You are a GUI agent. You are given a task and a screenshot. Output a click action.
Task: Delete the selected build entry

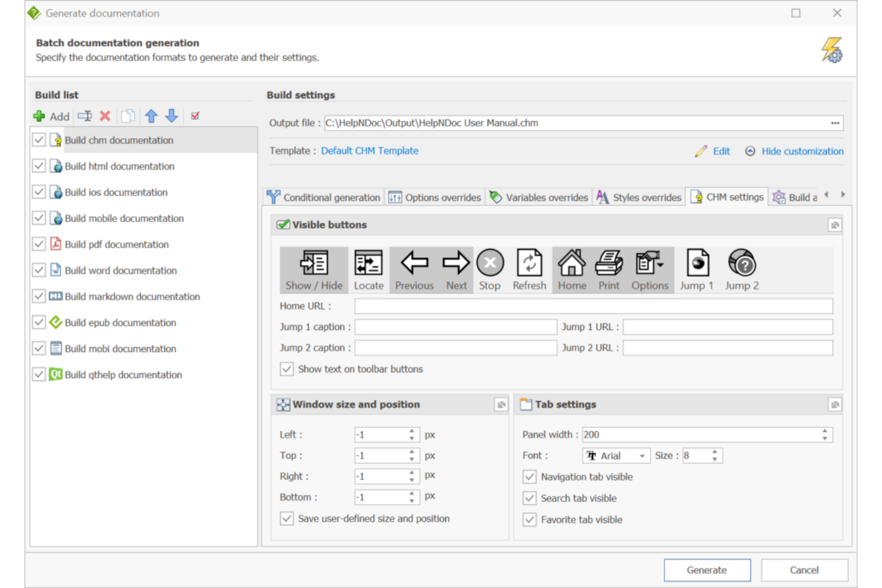click(105, 116)
